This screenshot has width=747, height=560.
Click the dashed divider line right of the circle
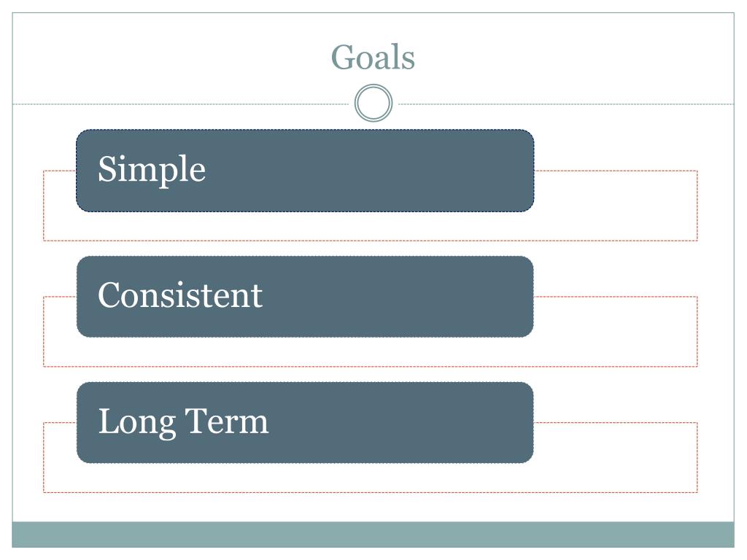(x=566, y=104)
